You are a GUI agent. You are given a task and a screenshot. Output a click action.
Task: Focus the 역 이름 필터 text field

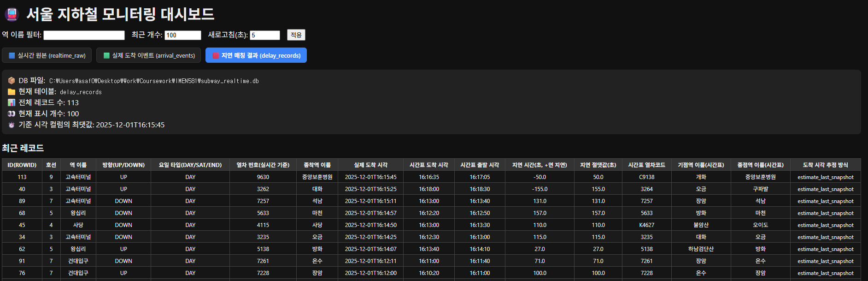(84, 35)
